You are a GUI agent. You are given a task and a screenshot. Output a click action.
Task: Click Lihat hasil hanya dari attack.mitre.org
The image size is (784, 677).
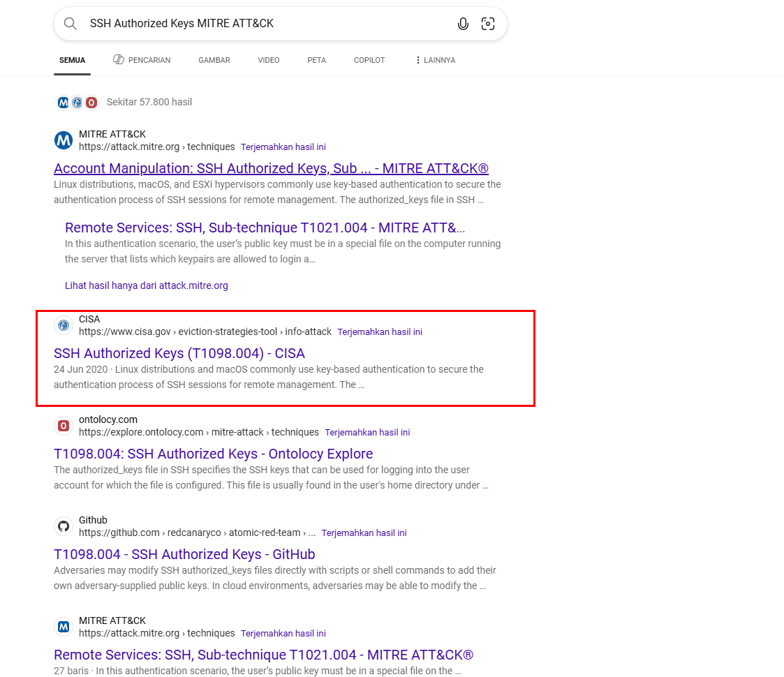[146, 285]
